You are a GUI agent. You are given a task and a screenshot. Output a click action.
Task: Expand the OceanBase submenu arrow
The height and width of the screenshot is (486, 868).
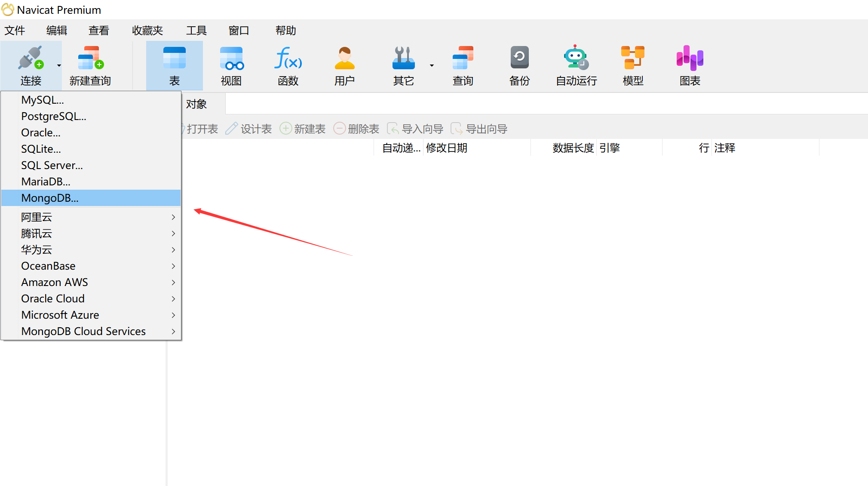tap(173, 266)
